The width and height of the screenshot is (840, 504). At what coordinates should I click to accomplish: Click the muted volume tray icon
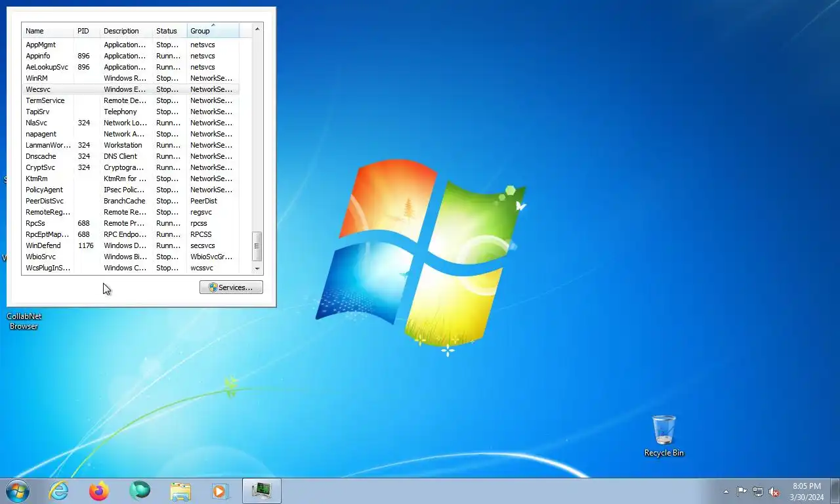point(774,492)
